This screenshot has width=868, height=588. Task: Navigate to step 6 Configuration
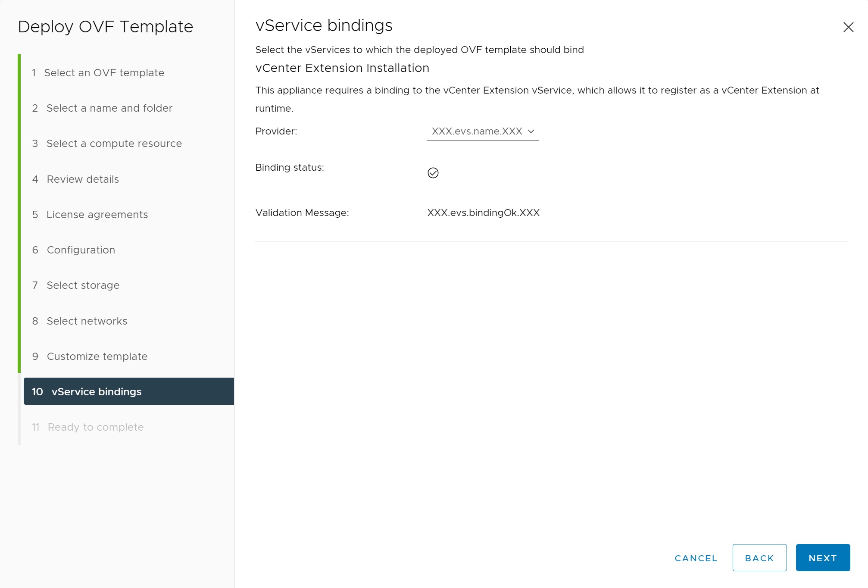(81, 250)
